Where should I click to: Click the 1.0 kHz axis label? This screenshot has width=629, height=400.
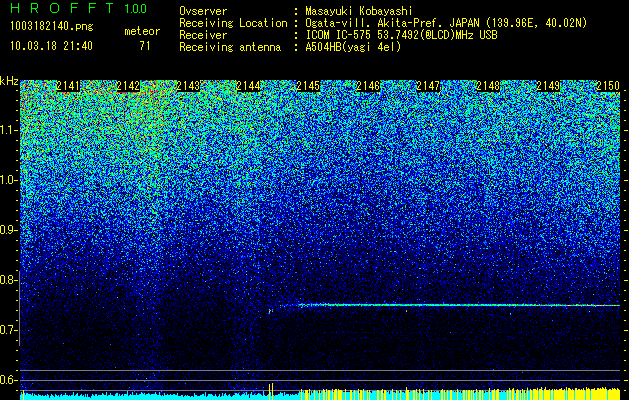coord(9,180)
